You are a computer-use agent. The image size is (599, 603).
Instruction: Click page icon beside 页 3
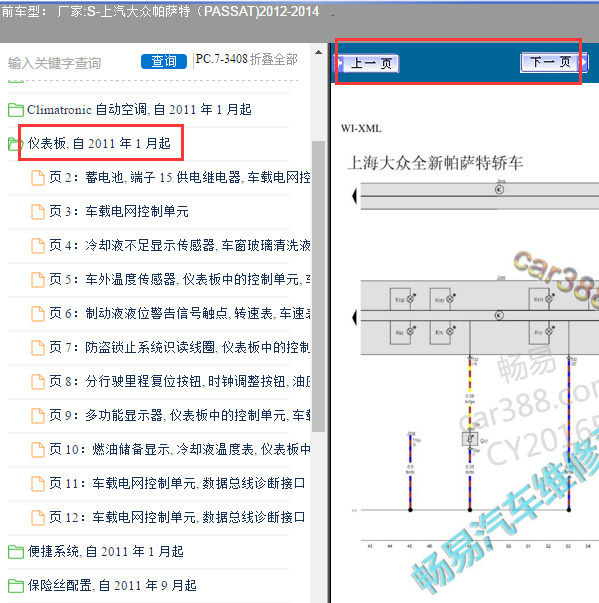(x=38, y=212)
